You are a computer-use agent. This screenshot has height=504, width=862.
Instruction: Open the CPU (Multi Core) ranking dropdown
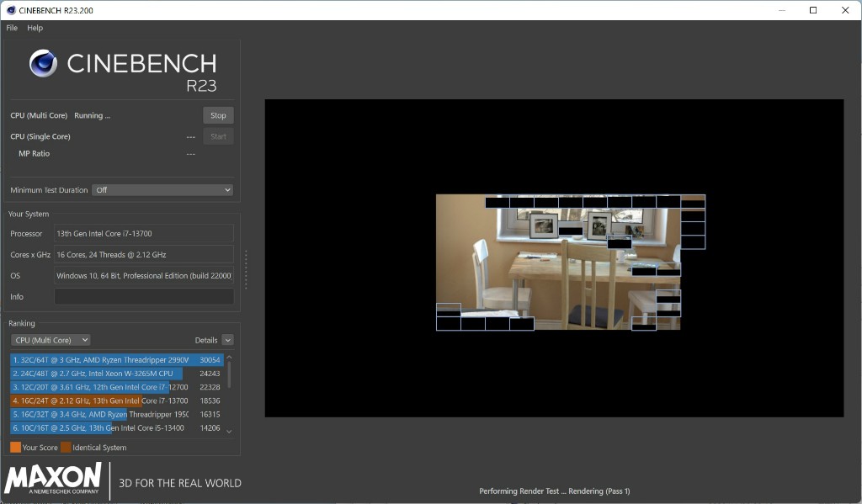[x=51, y=340]
